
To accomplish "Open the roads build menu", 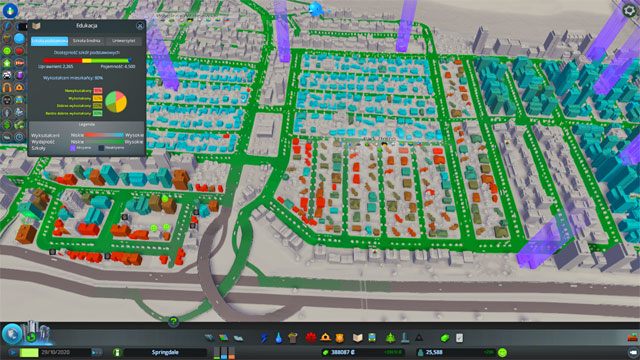I will 209,338.
